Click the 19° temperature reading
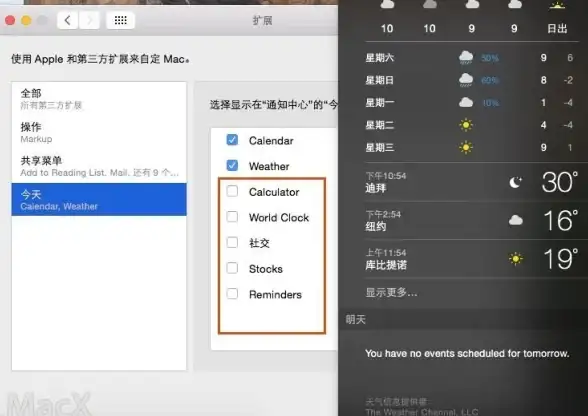The width and height of the screenshot is (588, 416). tap(560, 258)
